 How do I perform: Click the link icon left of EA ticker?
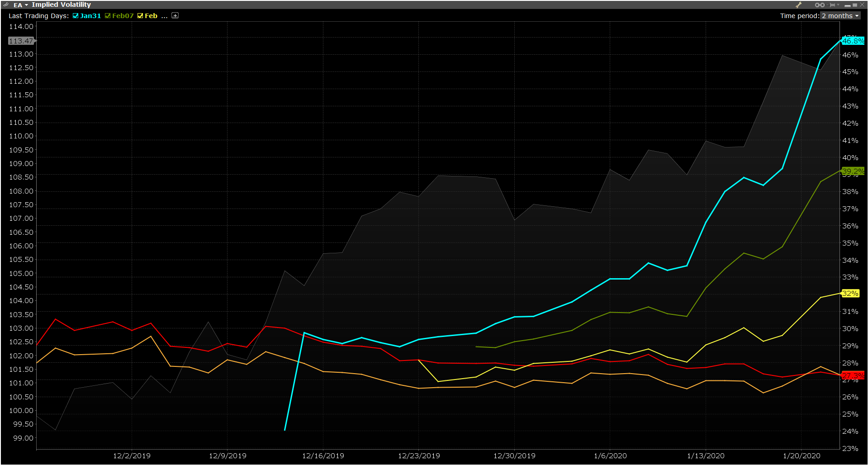6,5
